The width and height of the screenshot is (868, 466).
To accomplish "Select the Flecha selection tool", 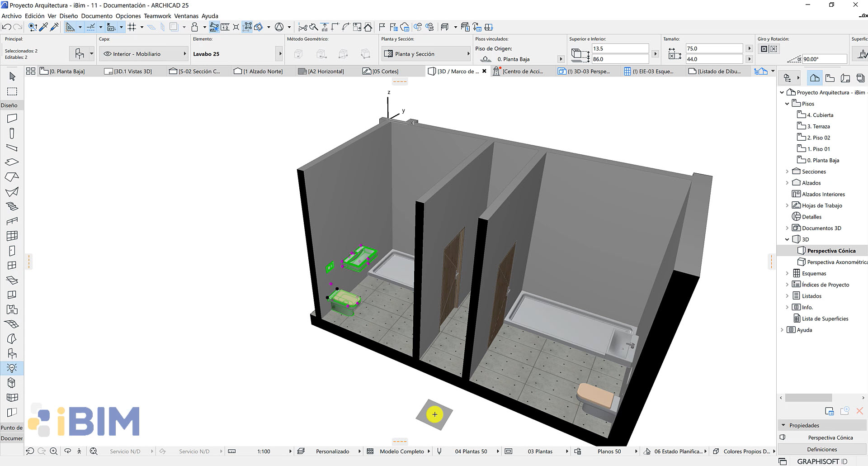I will click(x=11, y=77).
